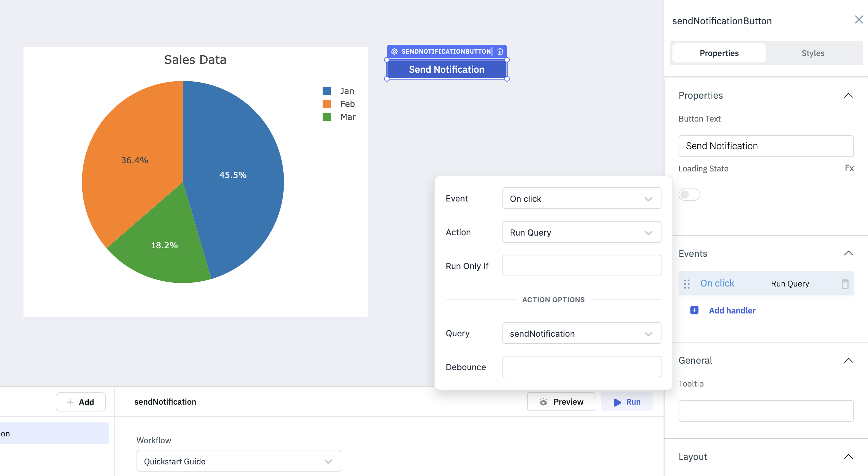Click the Add button to add new element

[x=80, y=402]
